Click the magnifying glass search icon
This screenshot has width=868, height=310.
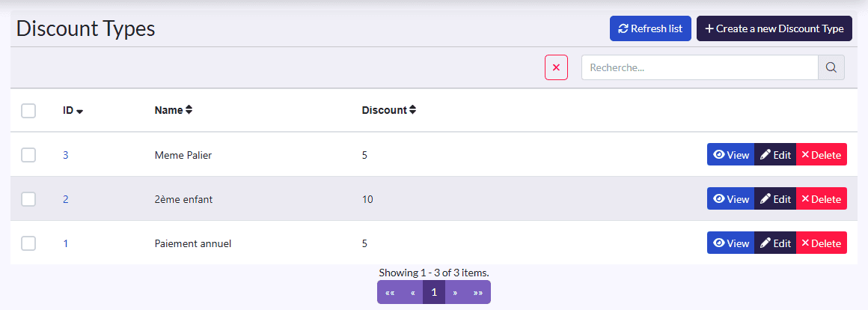831,67
